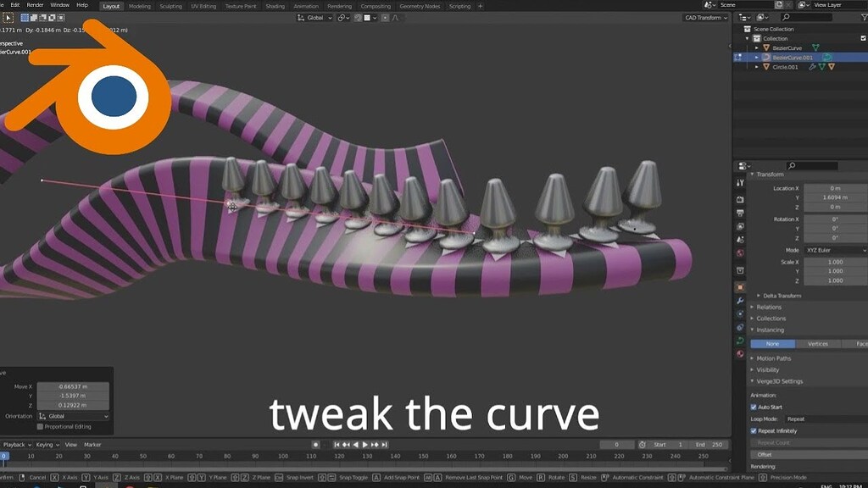
Task: Toggle proportional editing in viewport header
Action: pyautogui.click(x=386, y=18)
